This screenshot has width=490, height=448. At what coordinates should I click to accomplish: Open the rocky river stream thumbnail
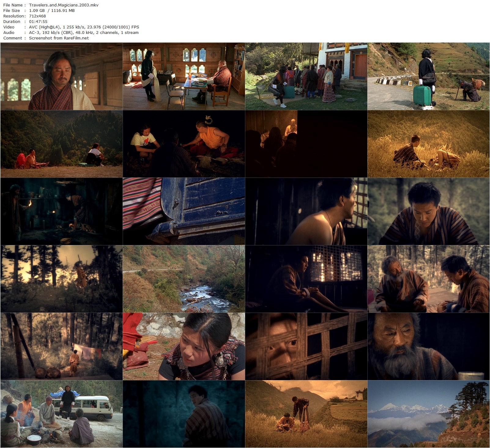click(x=184, y=279)
